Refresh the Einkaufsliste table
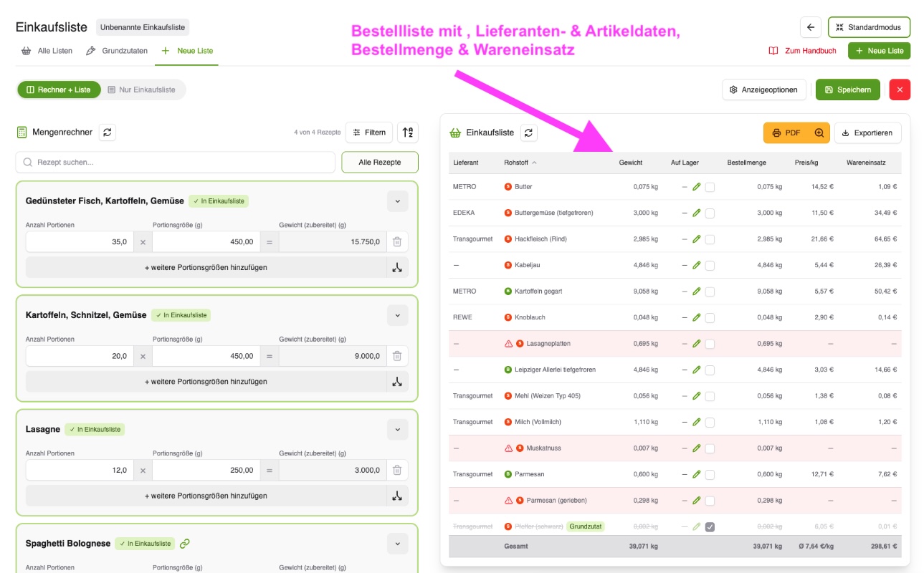The image size is (924, 573). point(528,133)
